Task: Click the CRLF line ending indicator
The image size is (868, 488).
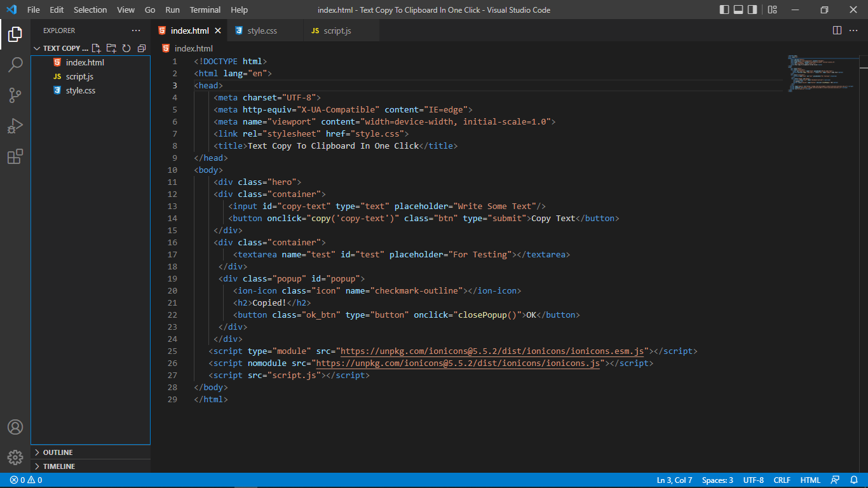Action: click(782, 480)
